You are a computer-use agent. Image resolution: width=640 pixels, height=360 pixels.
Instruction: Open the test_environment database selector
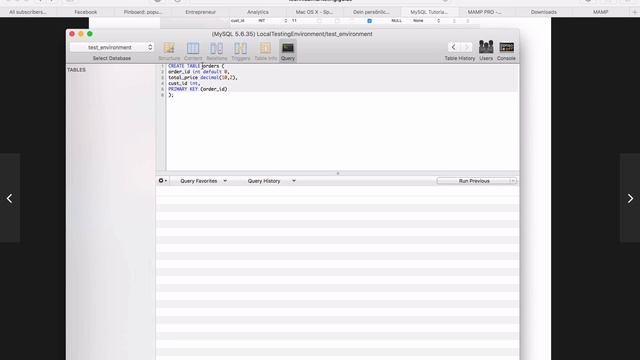click(111, 47)
